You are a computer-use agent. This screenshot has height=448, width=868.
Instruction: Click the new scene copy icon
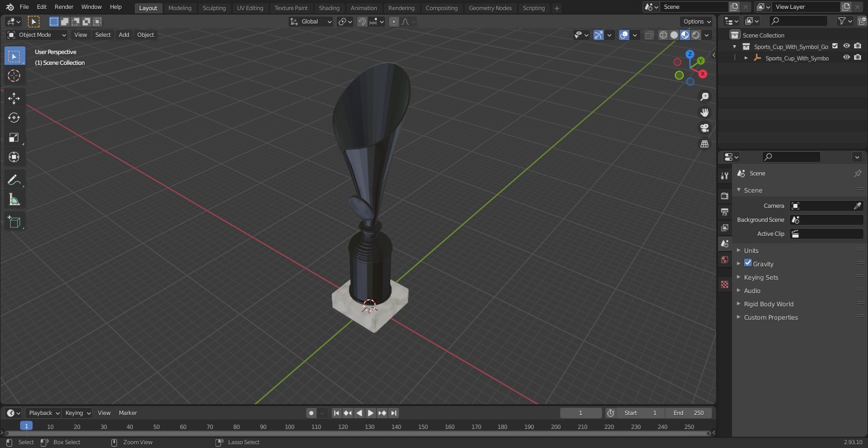coord(734,7)
